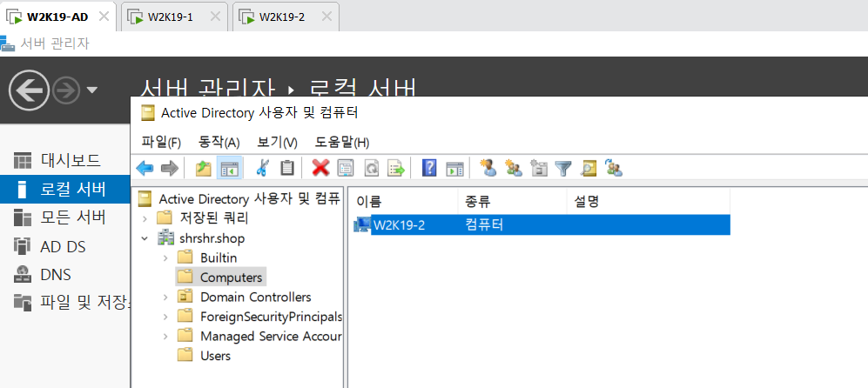Close the W2K19-1 tab
The width and height of the screenshot is (868, 388).
[215, 17]
